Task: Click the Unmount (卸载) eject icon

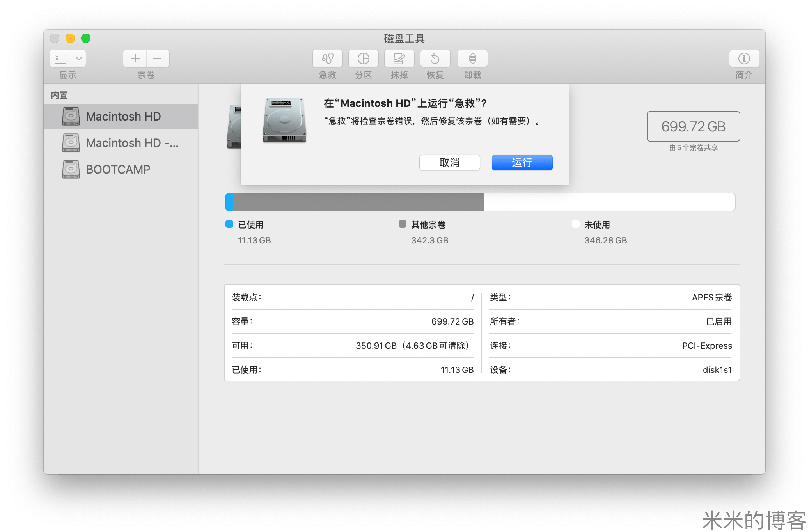Action: 472,59
